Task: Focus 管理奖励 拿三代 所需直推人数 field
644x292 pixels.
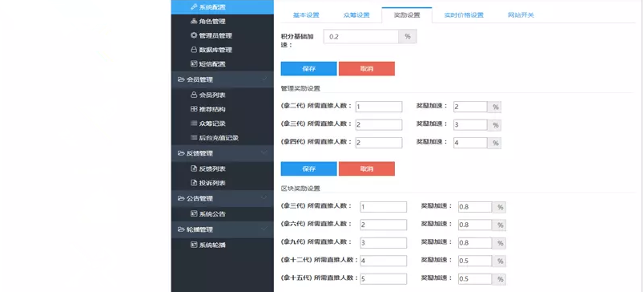Action: [x=379, y=124]
